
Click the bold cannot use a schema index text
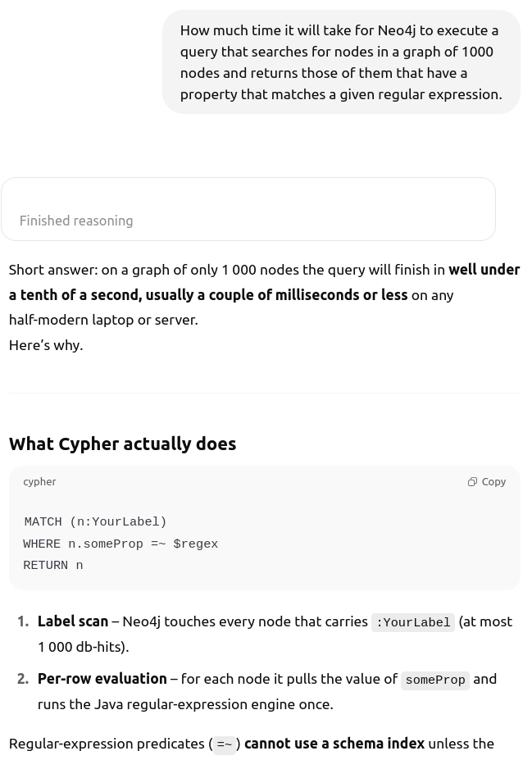[x=334, y=744]
